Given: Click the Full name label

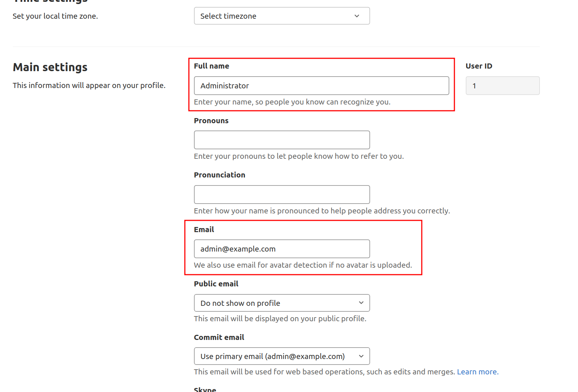Looking at the screenshot, I should (211, 66).
